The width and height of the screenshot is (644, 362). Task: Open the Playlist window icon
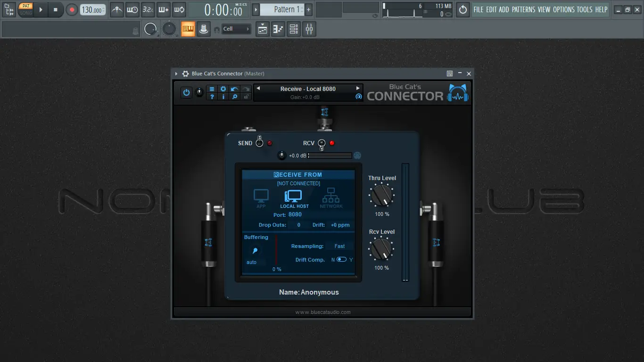click(263, 29)
